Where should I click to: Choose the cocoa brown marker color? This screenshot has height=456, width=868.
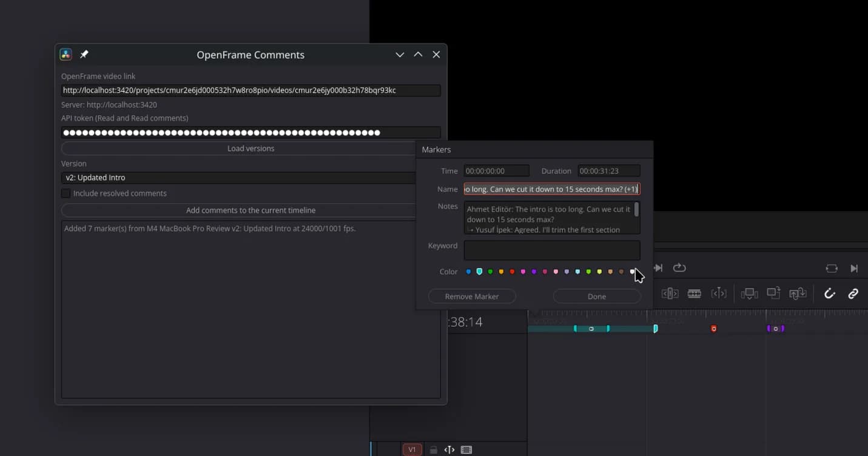click(x=621, y=272)
